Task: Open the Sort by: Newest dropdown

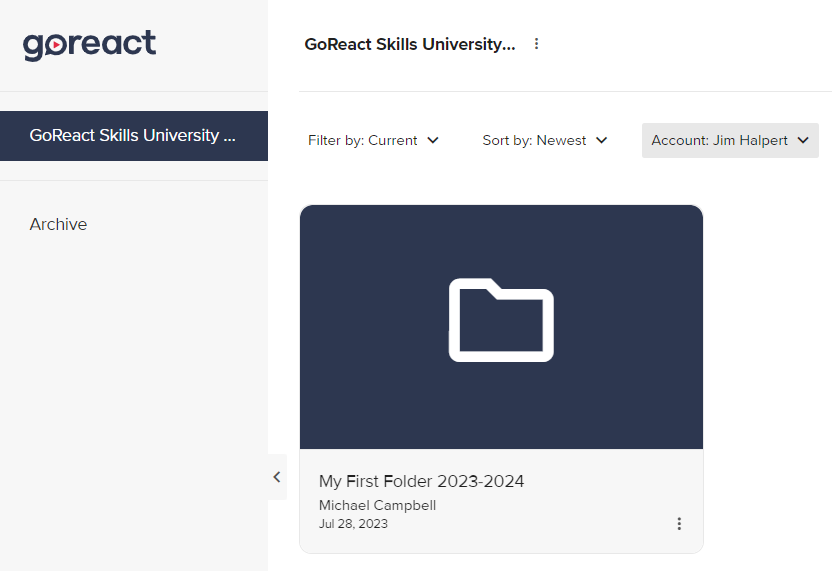Action: pos(545,141)
